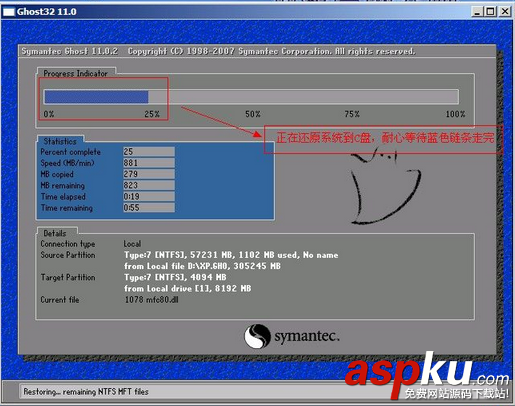Click the Percent complete value 25
The height and width of the screenshot is (406, 515).
pyautogui.click(x=149, y=152)
